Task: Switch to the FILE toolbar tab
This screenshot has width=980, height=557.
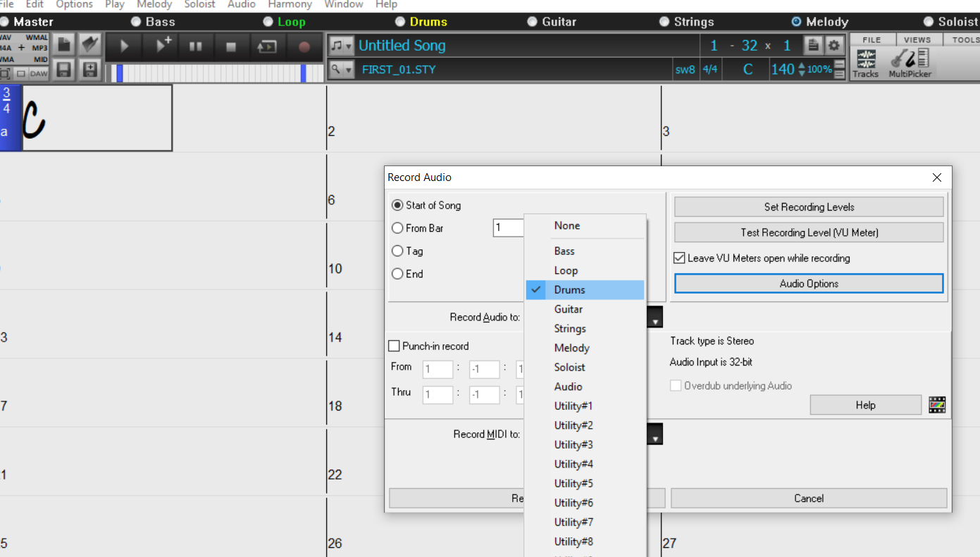Action: tap(872, 40)
